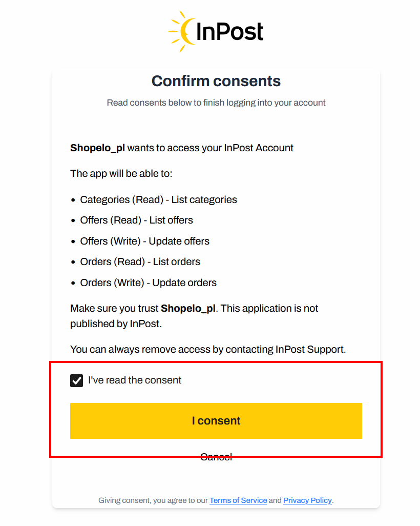Screen dimensions: 420x526
Task: Click the "I've read the consent" label text
Action: tap(134, 380)
